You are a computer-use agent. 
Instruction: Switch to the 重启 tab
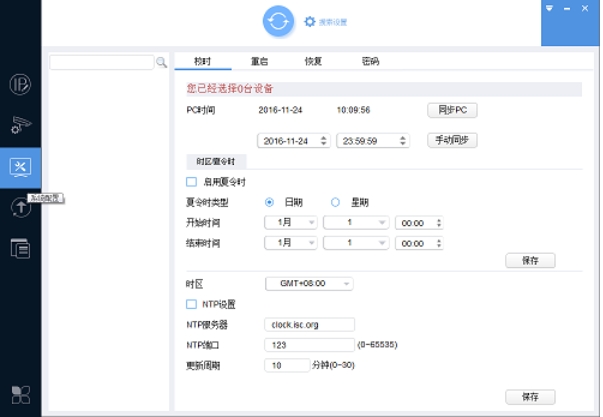[260, 61]
